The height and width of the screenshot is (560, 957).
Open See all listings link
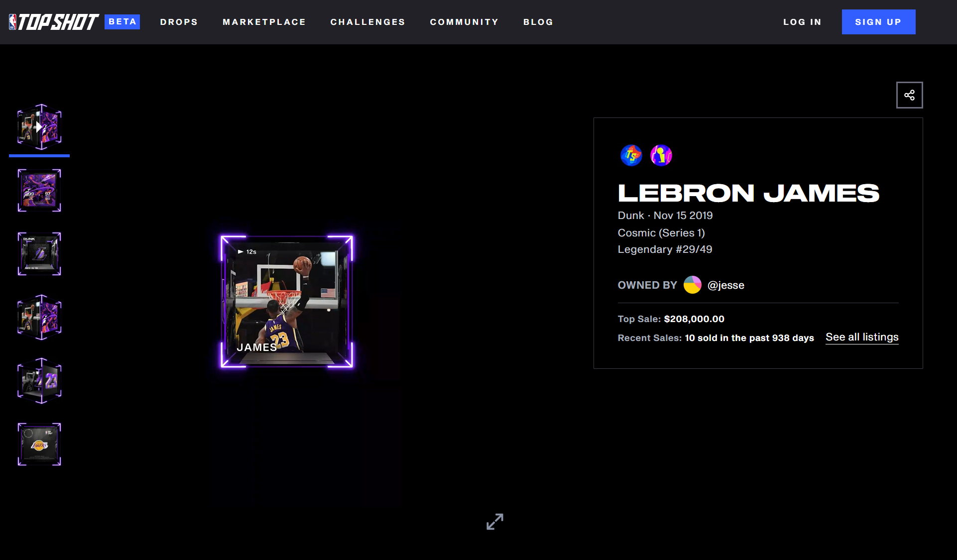862,337
